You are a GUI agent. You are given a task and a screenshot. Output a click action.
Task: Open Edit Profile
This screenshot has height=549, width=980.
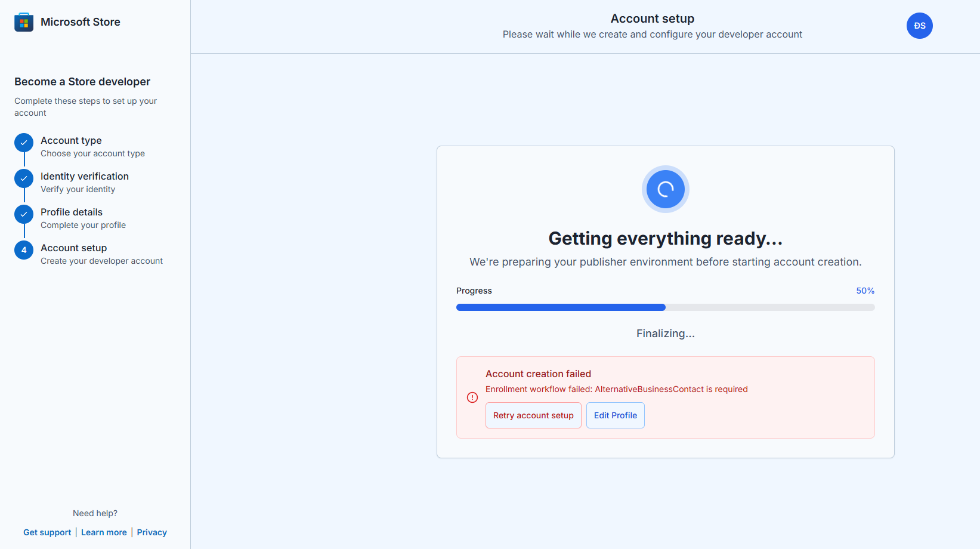point(615,415)
